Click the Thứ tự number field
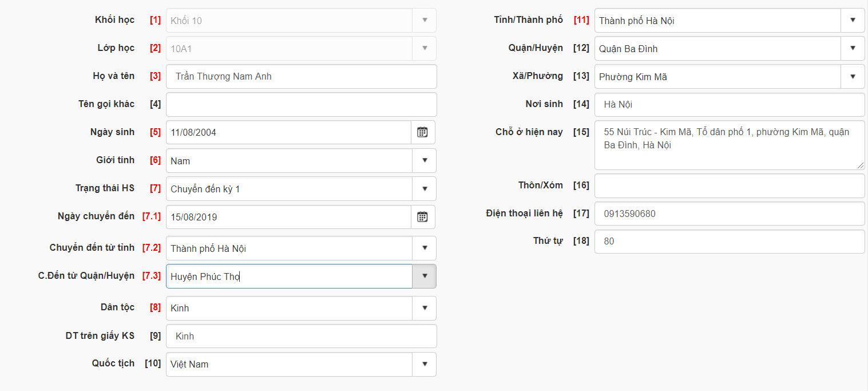 (x=730, y=242)
